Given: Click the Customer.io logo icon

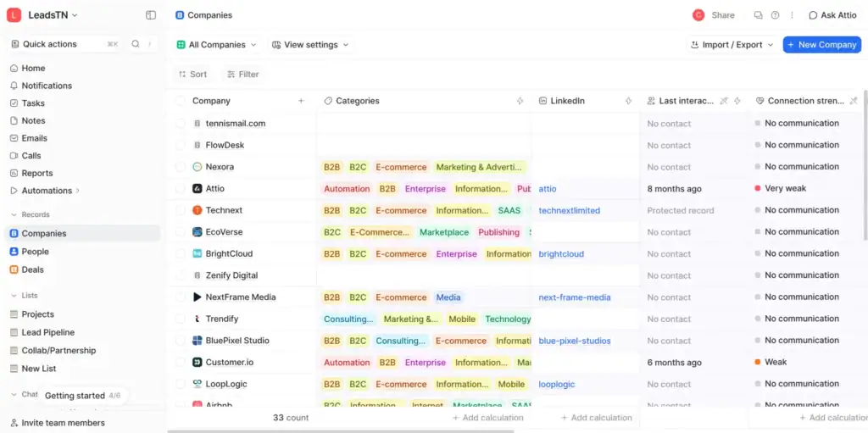Looking at the screenshot, I should pyautogui.click(x=197, y=362).
